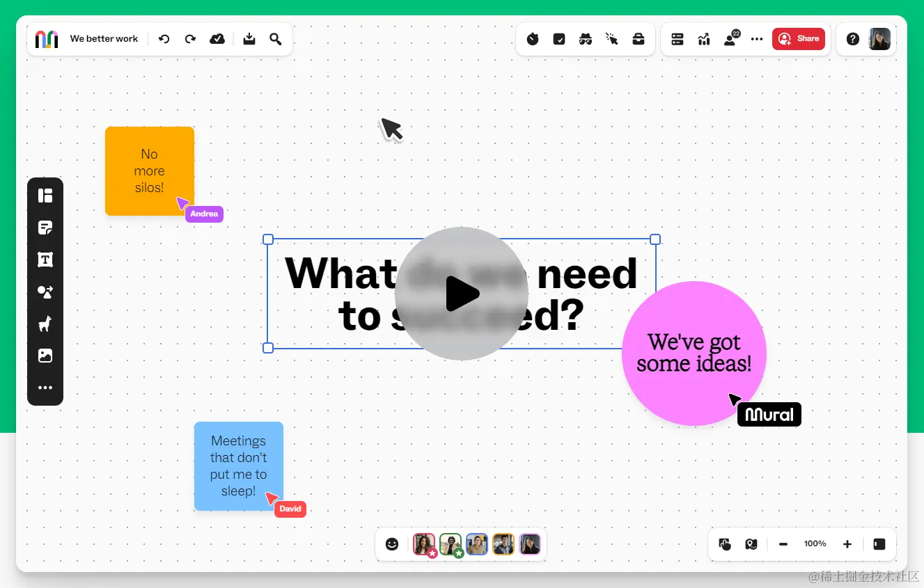Select the sticky note tool

(45, 228)
